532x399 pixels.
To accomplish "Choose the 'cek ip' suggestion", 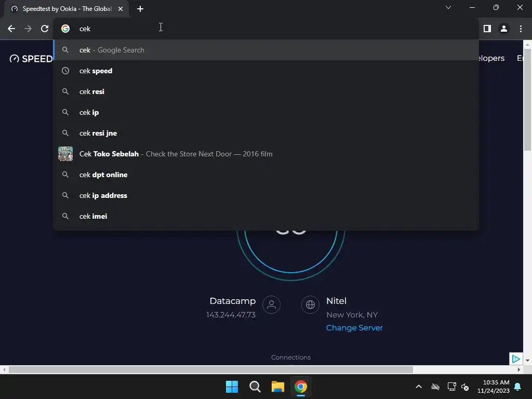I will point(267,112).
